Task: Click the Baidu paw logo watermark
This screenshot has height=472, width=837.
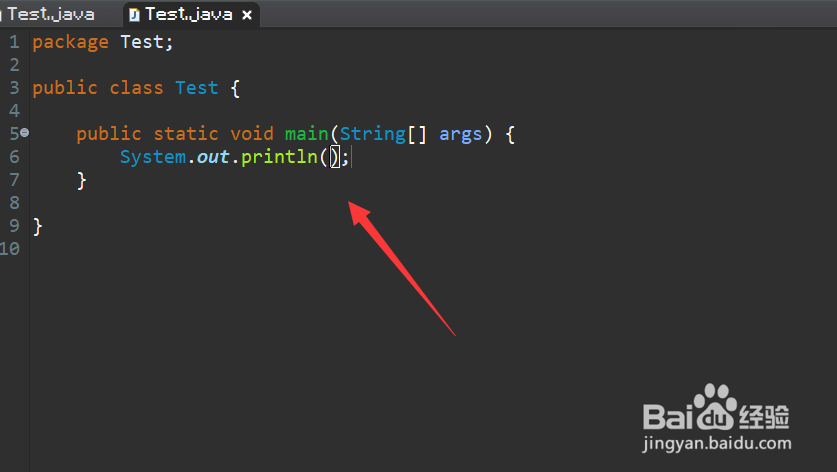Action: click(715, 408)
